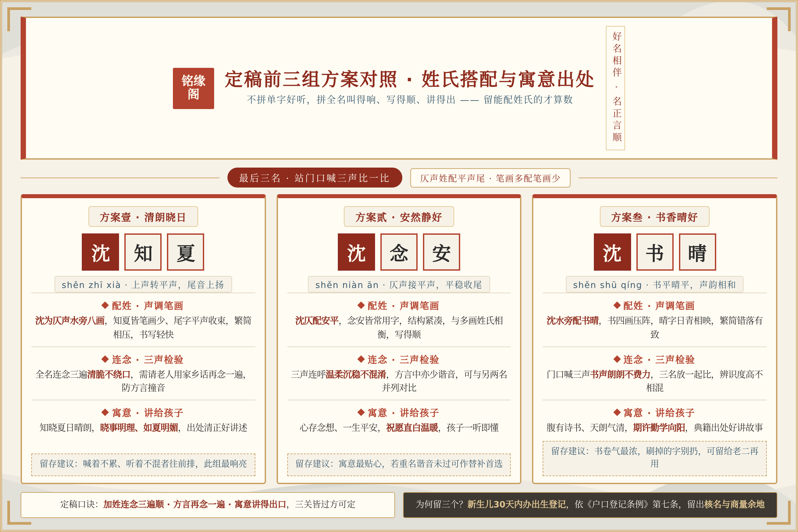The height and width of the screenshot is (532, 798).
Task: Select the pill 最后三名·站门口喊三声比一比
Action: (315, 178)
